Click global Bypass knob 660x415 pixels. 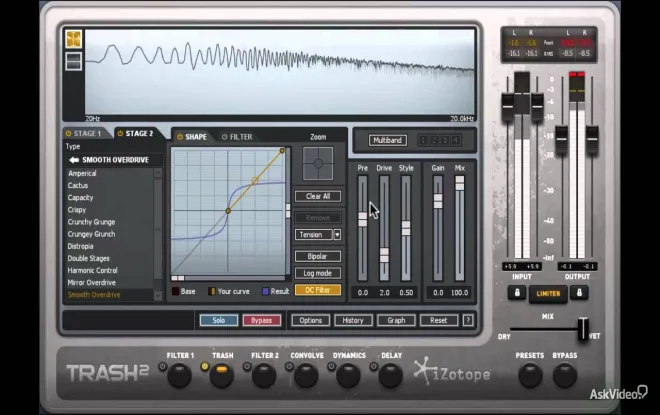tap(565, 375)
